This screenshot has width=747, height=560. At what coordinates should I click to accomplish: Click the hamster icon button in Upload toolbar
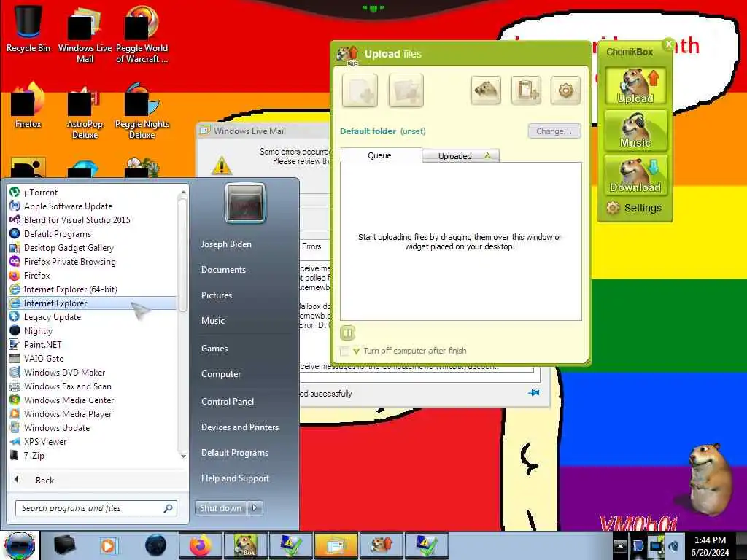coord(485,90)
